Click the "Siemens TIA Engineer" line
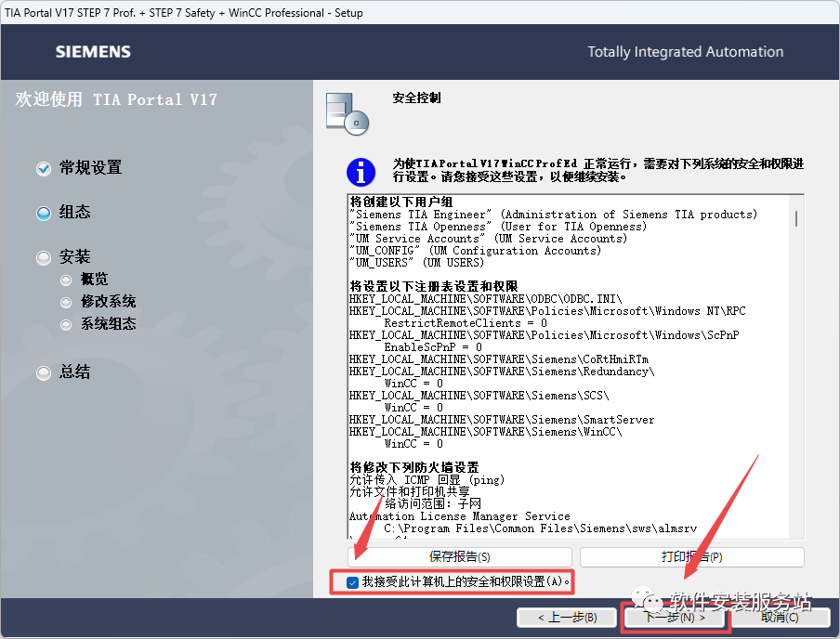 coord(554,215)
